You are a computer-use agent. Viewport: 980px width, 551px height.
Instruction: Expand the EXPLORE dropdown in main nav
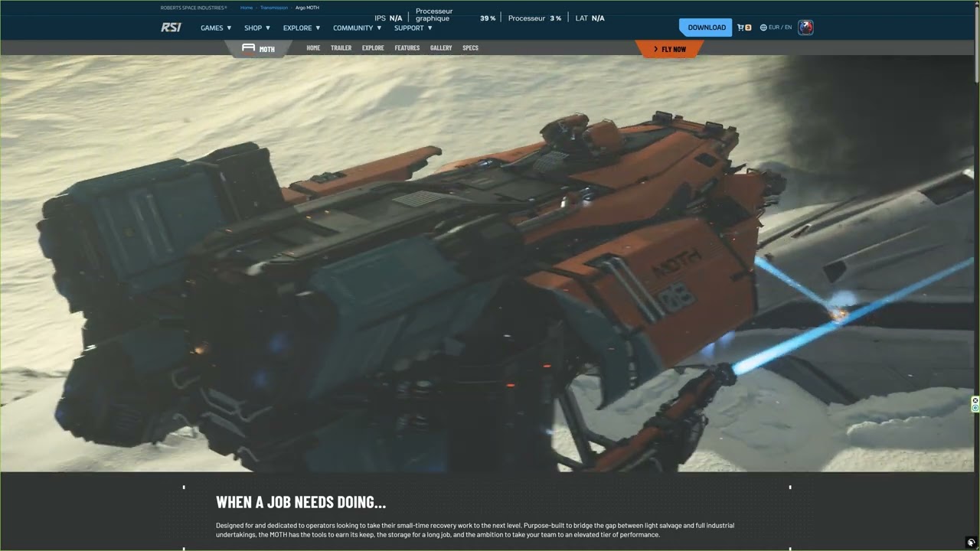[x=302, y=28]
